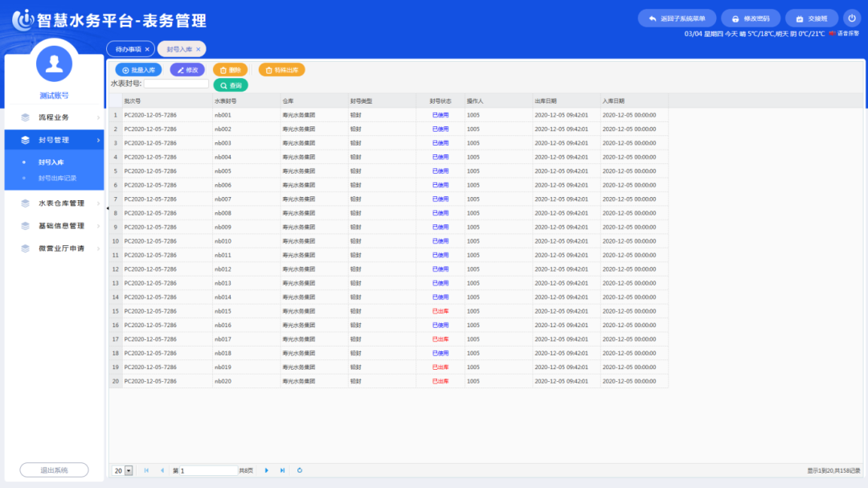Sort by the 封号类型 column header
The image size is (868, 488).
point(382,100)
